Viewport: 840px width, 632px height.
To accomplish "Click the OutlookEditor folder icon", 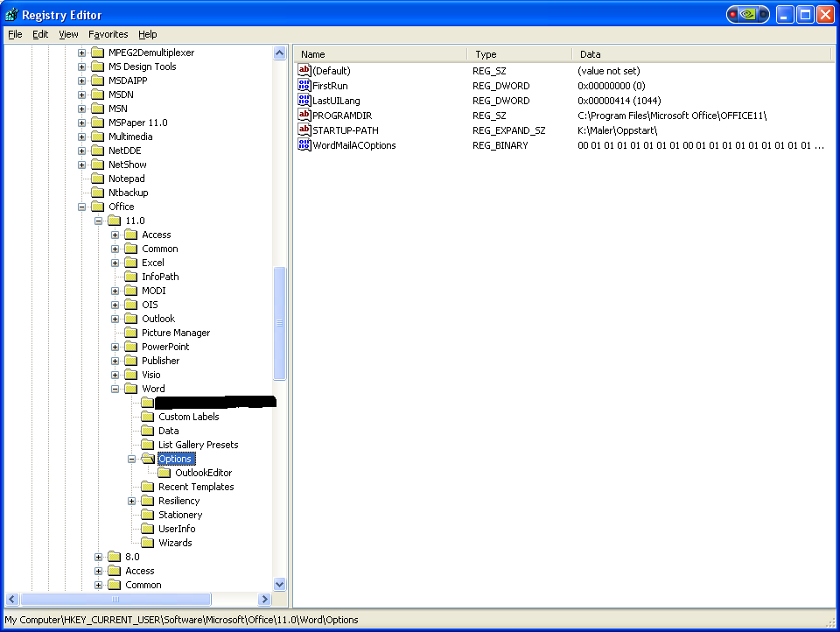I will [x=164, y=473].
